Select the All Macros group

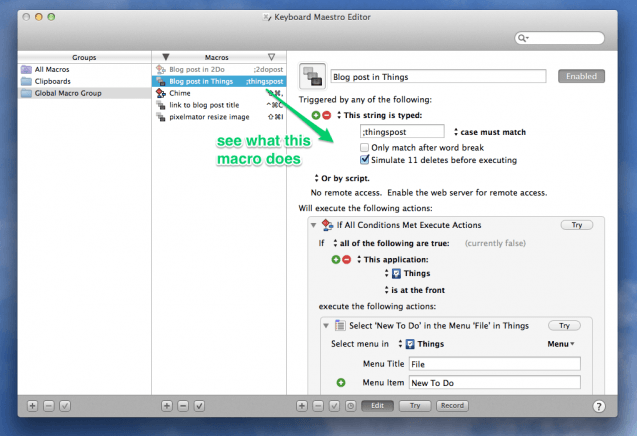coord(84,69)
